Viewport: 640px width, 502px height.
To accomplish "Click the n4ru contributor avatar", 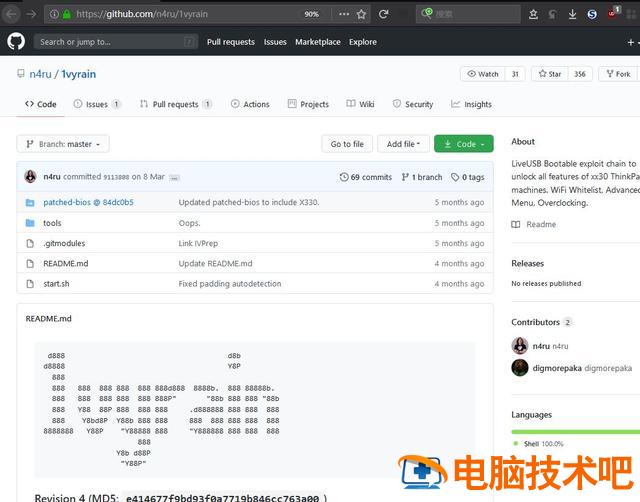I will tap(520, 346).
